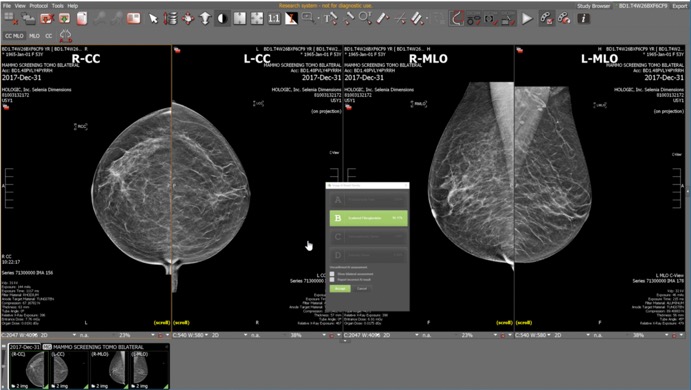
Task: Select density category B green option
Action: (368, 218)
